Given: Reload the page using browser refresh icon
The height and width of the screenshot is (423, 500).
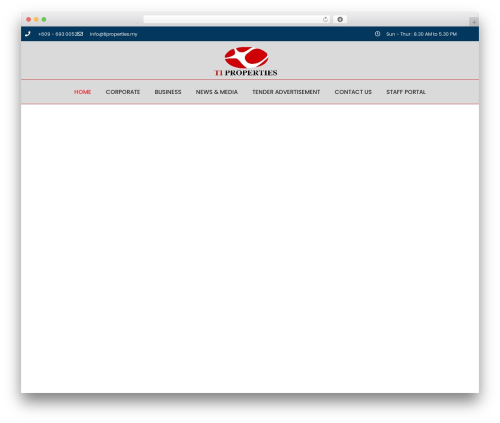Looking at the screenshot, I should 325,20.
